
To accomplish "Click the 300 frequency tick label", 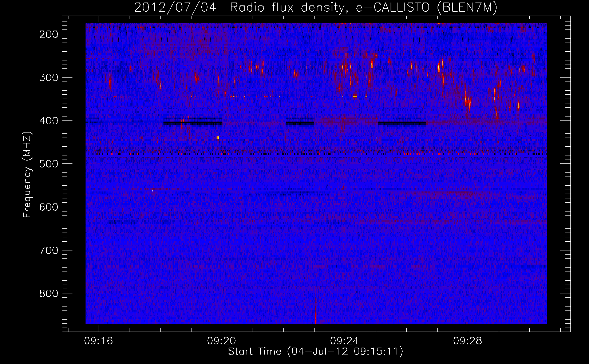I will pyautogui.click(x=49, y=78).
